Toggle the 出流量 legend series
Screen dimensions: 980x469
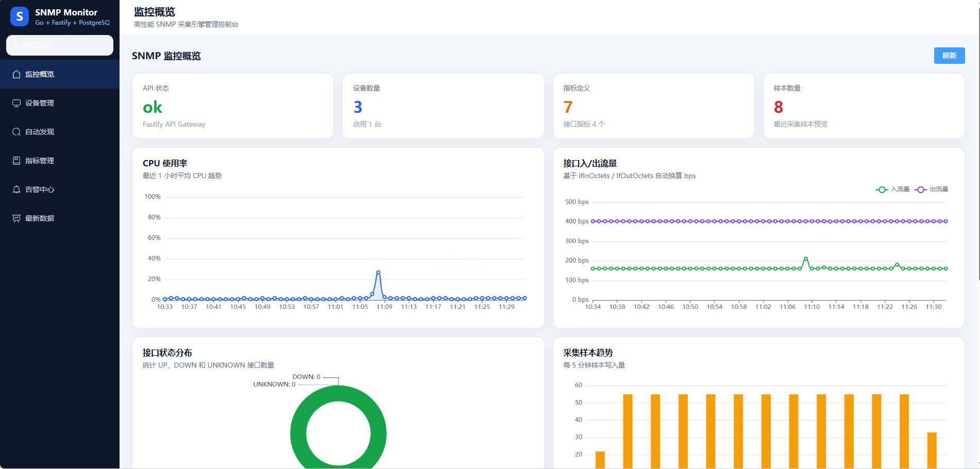(932, 189)
